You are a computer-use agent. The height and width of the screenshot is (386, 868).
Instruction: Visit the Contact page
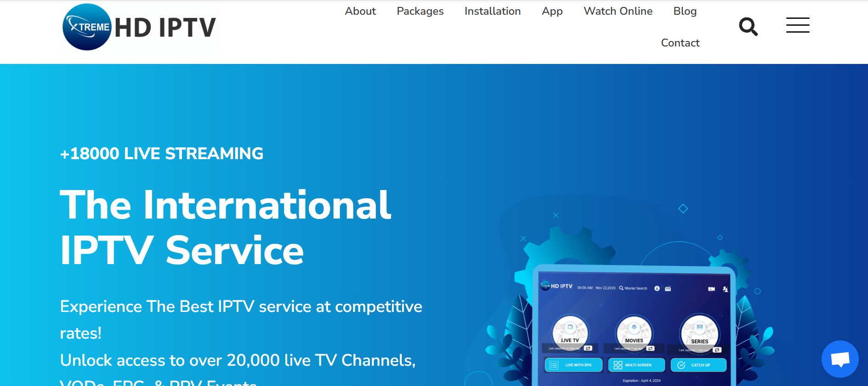click(x=680, y=43)
